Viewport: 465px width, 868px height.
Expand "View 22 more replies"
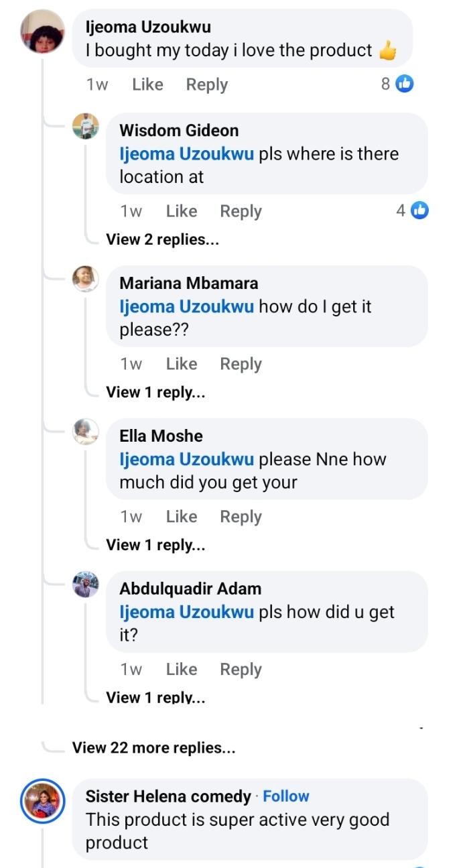pyautogui.click(x=153, y=747)
